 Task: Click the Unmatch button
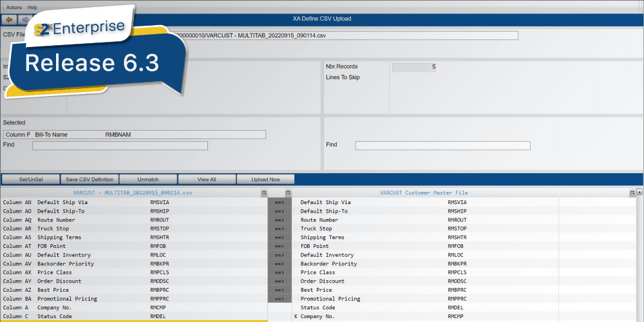point(148,180)
